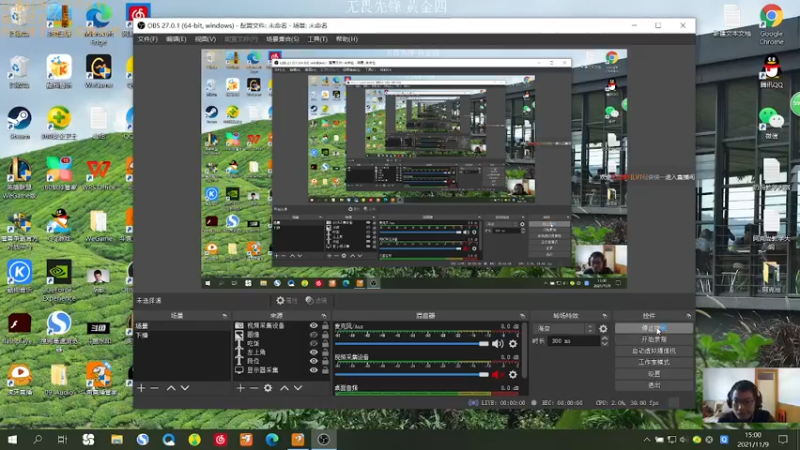Toggle the lock on 图像 source
This screenshot has width=800, height=450.
[325, 335]
